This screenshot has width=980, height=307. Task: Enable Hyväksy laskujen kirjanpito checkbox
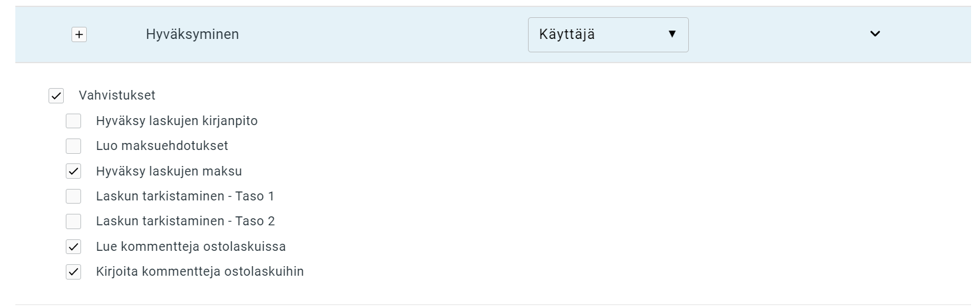point(73,121)
